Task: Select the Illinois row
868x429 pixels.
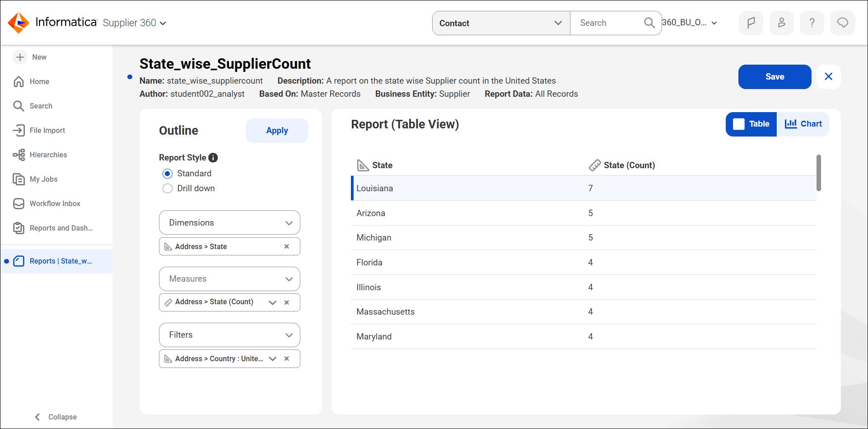Action: [x=583, y=287]
